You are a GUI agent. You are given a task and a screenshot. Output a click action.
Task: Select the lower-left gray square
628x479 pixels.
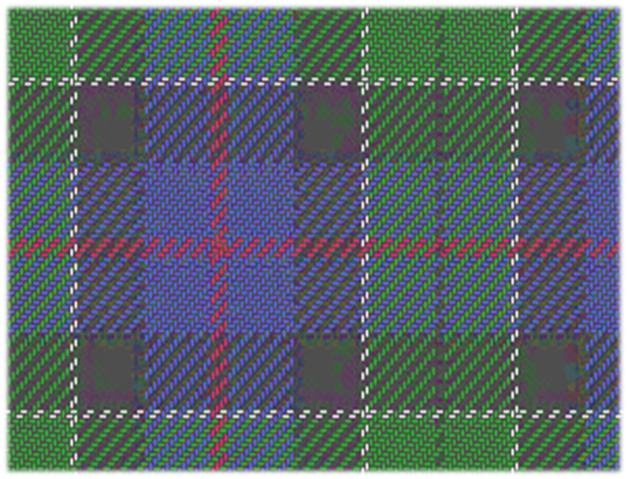point(108,367)
